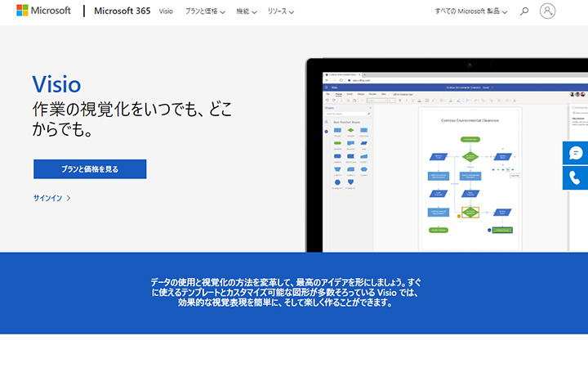This screenshot has width=588, height=368.
Task: Click the データの使用と視覚化 paragraph
Action: [286, 293]
